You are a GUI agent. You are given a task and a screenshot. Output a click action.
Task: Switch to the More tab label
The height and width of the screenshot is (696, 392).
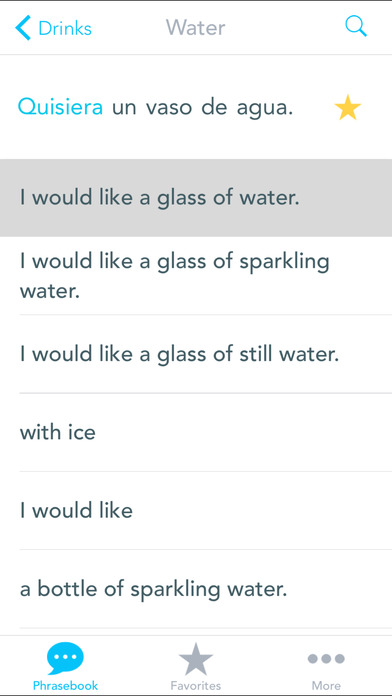click(x=326, y=685)
